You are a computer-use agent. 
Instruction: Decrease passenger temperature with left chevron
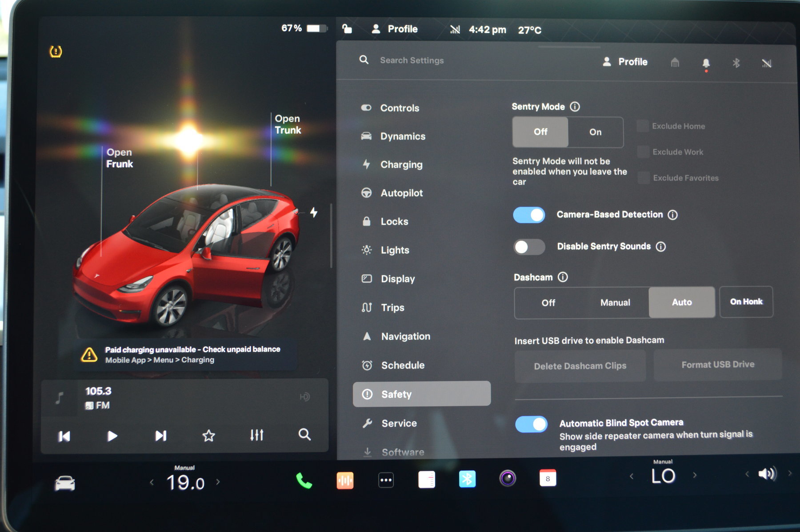(632, 476)
